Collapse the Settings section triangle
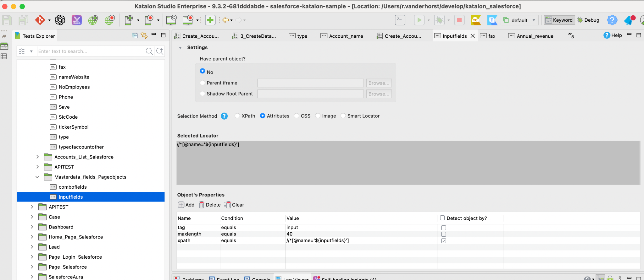The height and width of the screenshot is (280, 644). coord(180,48)
